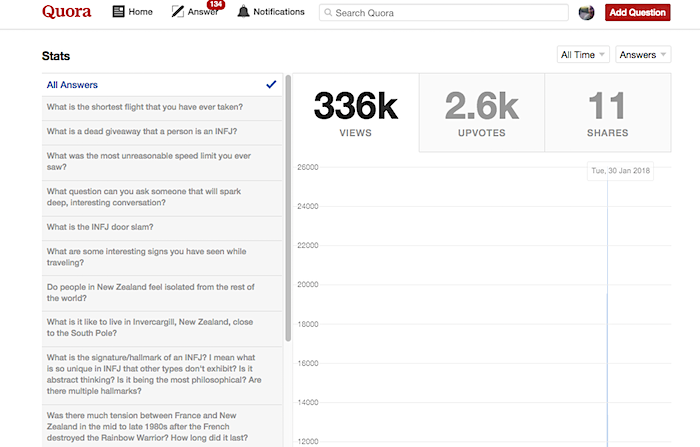Click the 134 answer badge
700x447 pixels.
[x=215, y=5]
